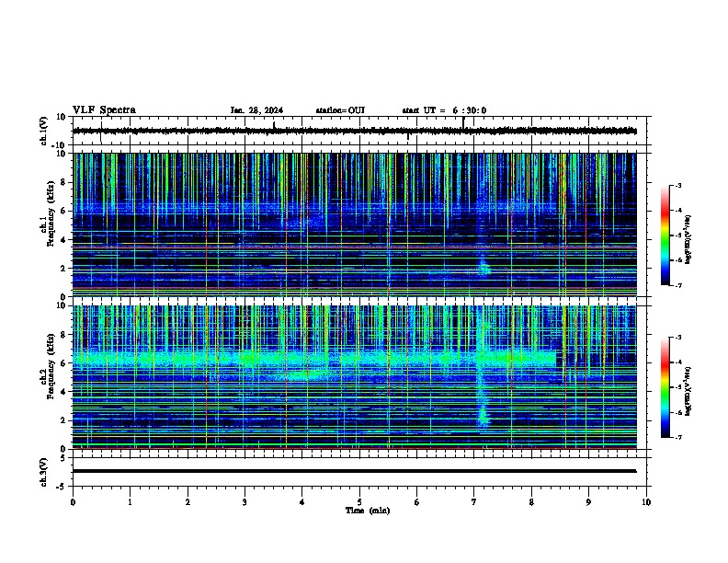Click time axis tick label '0'
Viewport: 728px width, 563px height.
73,502
